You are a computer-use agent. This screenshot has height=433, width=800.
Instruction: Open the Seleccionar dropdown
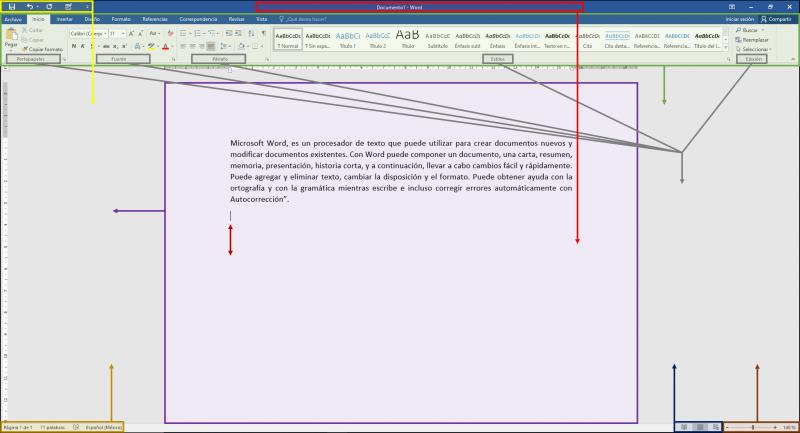[x=754, y=49]
